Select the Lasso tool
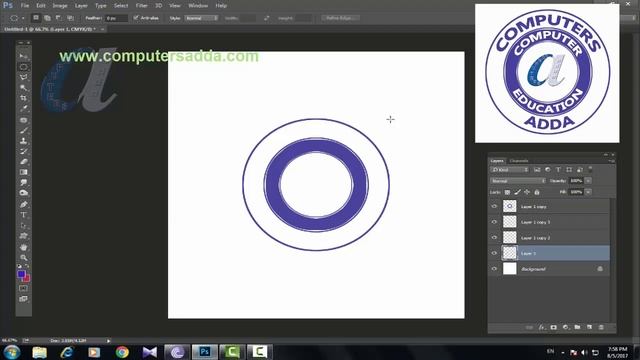Viewport: 640px width, 360px height. (23, 77)
